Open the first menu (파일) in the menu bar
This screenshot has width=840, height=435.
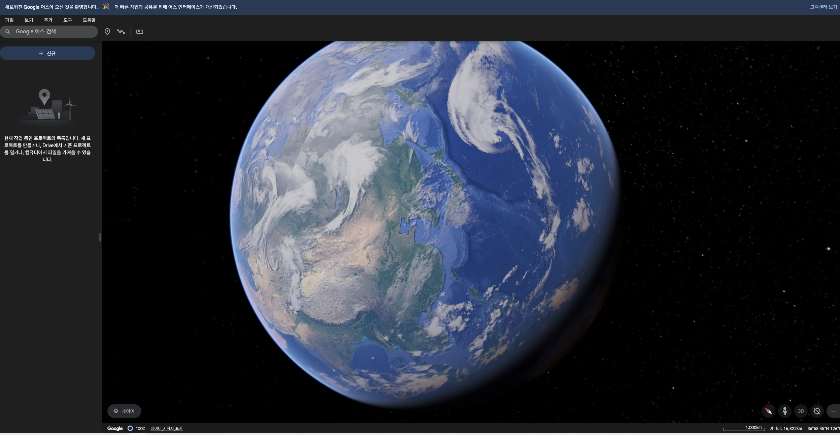coord(9,20)
